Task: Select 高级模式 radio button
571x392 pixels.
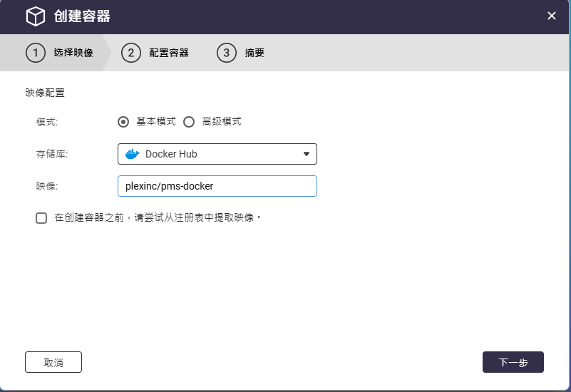Action: pos(189,122)
